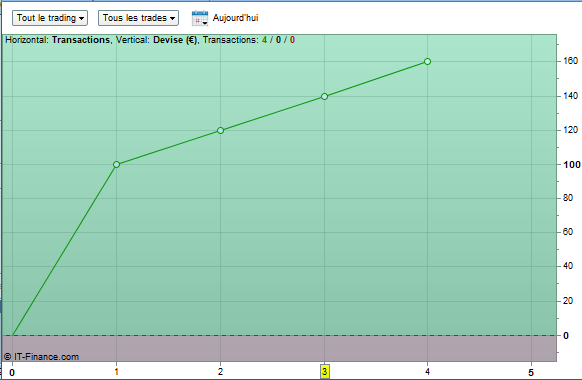Open the calendar date picker icon
Screen dimensions: 582x380
200,18
